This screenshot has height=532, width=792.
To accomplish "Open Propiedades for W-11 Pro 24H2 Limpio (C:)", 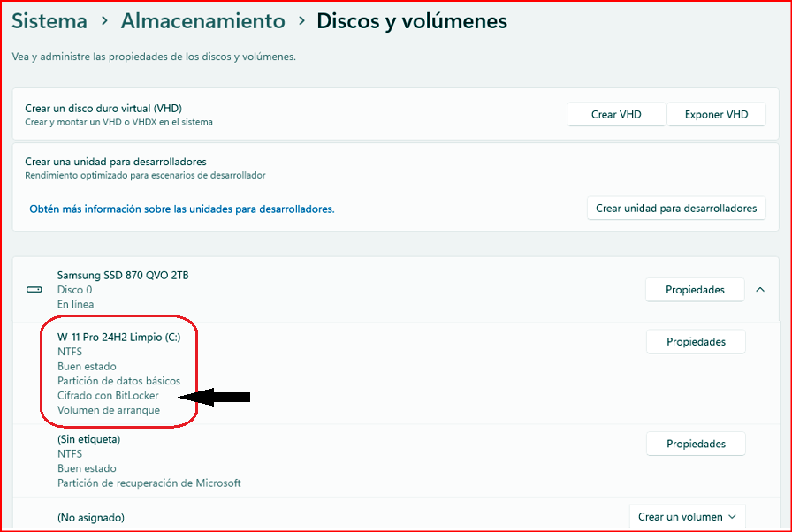I will (x=696, y=342).
